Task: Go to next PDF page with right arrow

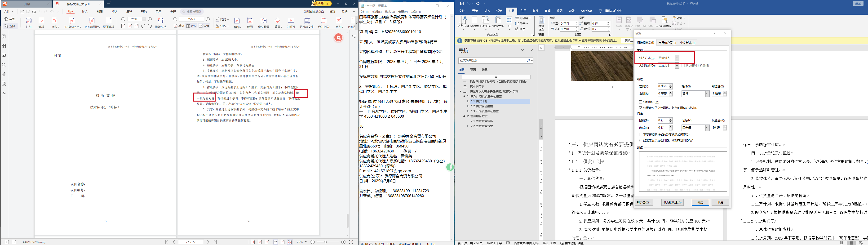Action: pos(208,20)
